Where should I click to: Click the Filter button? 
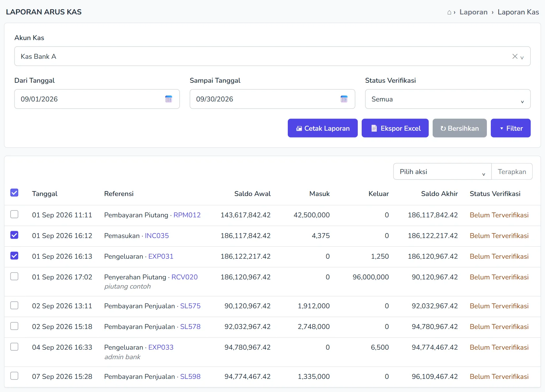point(511,128)
